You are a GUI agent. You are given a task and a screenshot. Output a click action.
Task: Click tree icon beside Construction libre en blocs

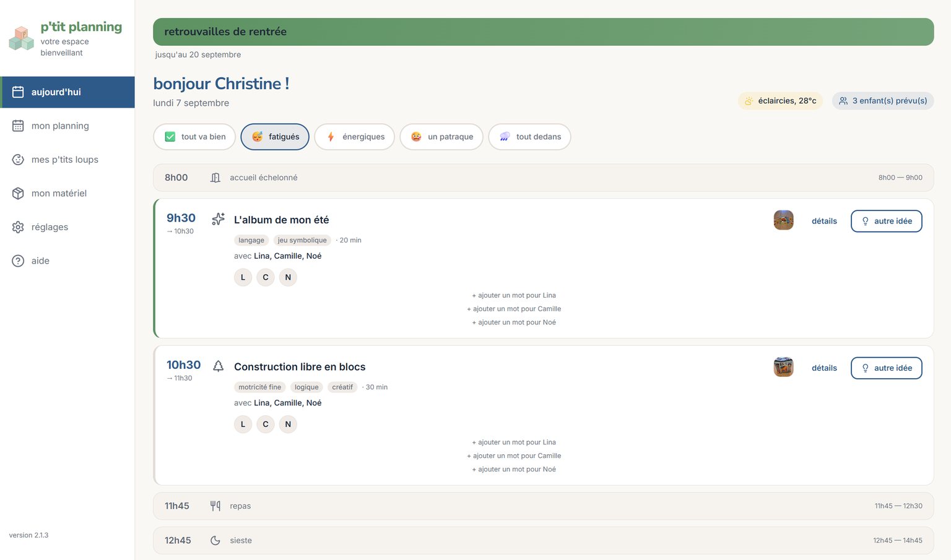coord(218,366)
